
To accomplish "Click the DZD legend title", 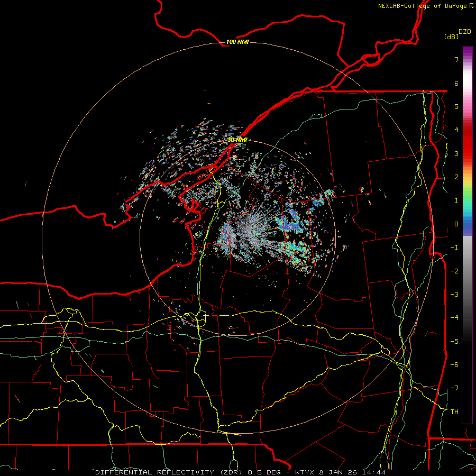I will point(465,32).
